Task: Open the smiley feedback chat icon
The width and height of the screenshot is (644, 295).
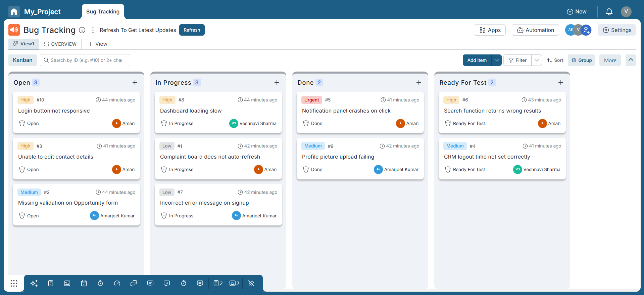Action: (167, 283)
